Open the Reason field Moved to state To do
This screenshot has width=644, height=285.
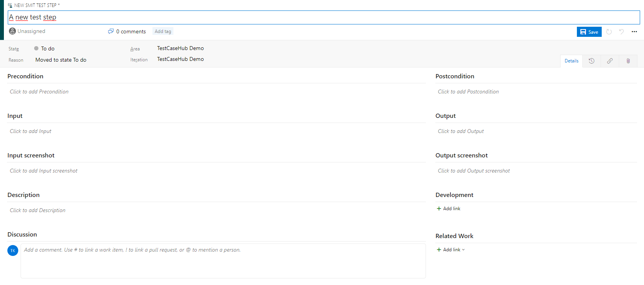[x=61, y=60]
